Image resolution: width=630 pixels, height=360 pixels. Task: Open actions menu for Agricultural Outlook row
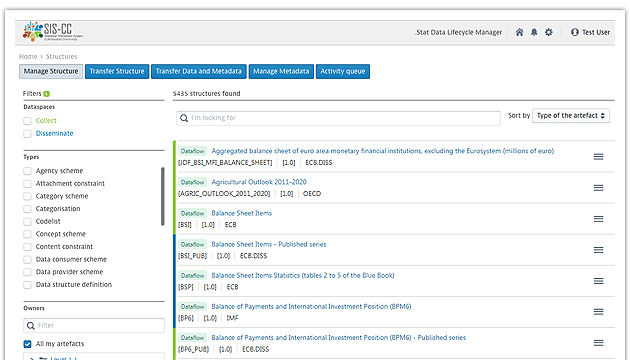click(598, 188)
